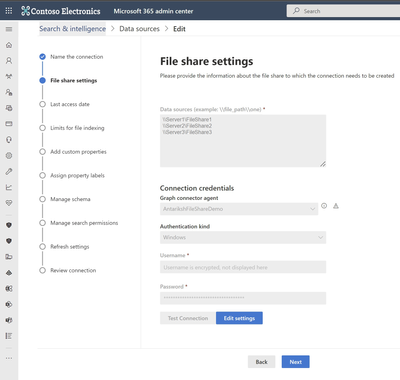This screenshot has height=380, width=400.
Task: Select the Assign property labels step
Action: point(72,175)
